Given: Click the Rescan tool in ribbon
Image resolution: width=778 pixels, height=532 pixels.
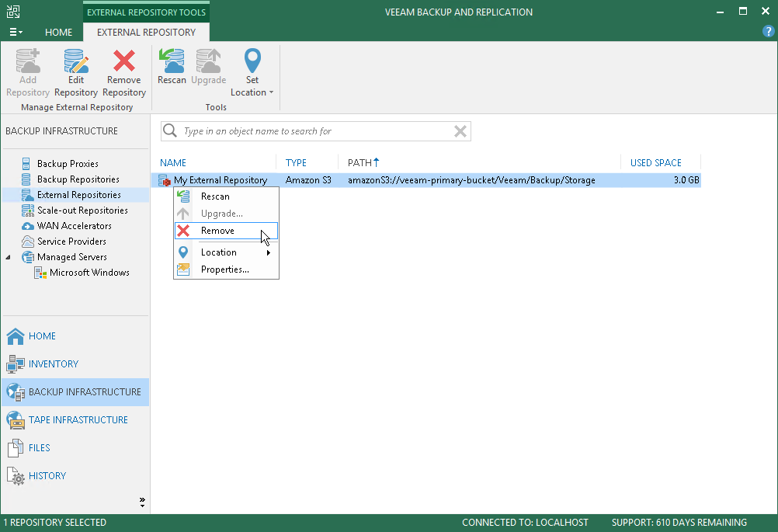Looking at the screenshot, I should tap(172, 67).
